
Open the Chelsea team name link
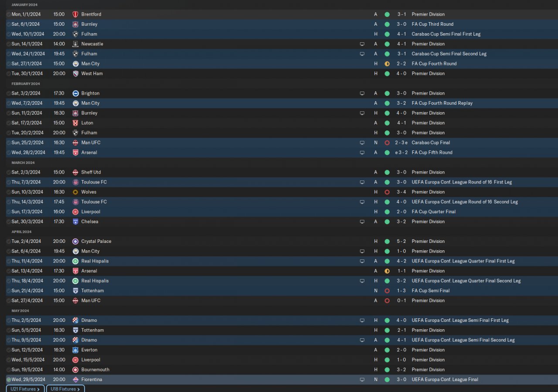tap(90, 222)
